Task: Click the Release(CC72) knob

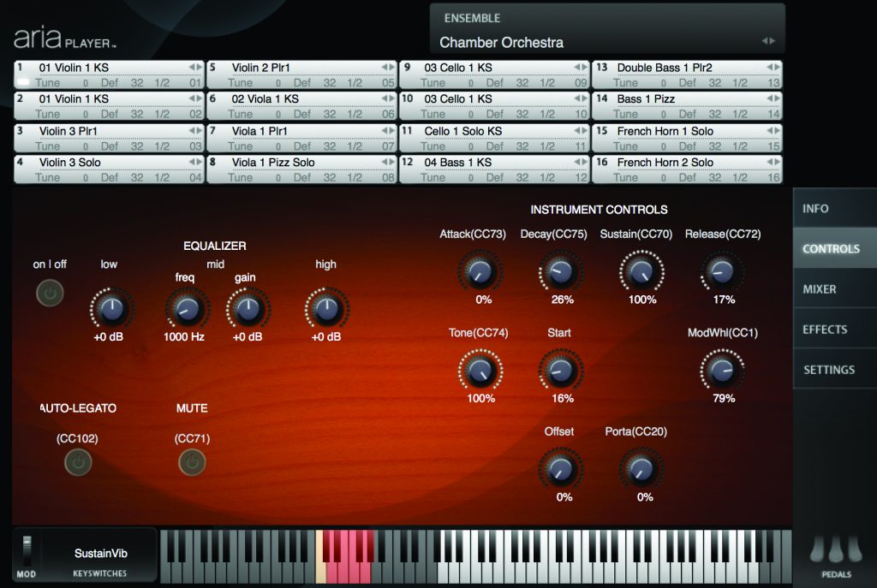Action: [x=721, y=271]
